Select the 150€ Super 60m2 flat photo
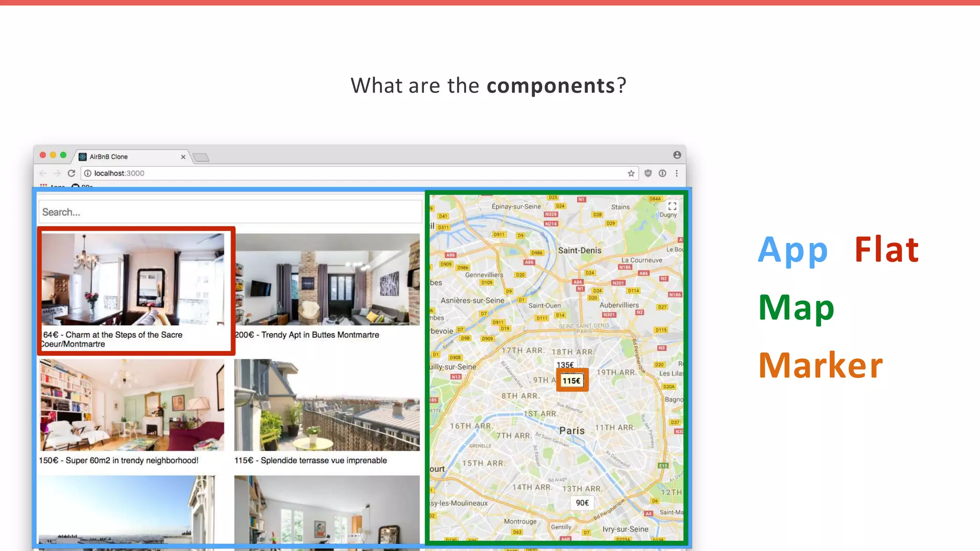 132,405
